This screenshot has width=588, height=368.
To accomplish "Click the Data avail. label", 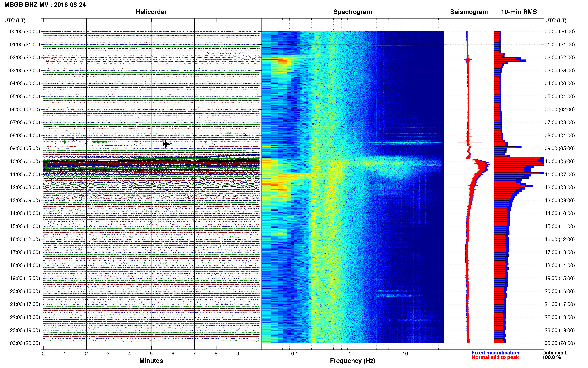I will [x=555, y=353].
